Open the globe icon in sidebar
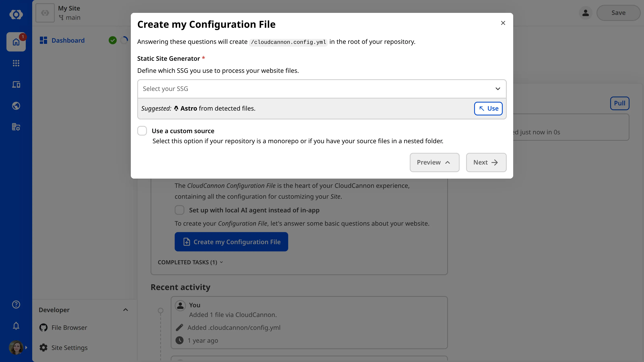This screenshot has height=362, width=644. [x=16, y=106]
